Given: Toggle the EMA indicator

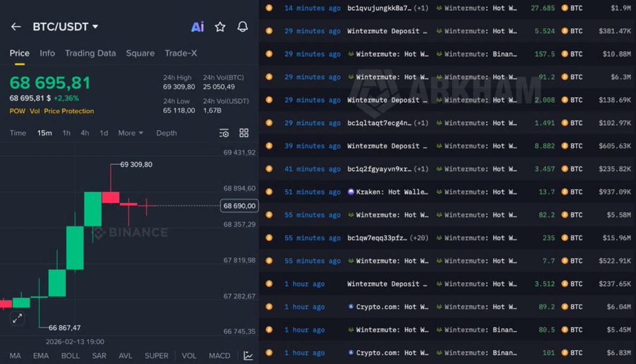Looking at the screenshot, I should tap(41, 355).
